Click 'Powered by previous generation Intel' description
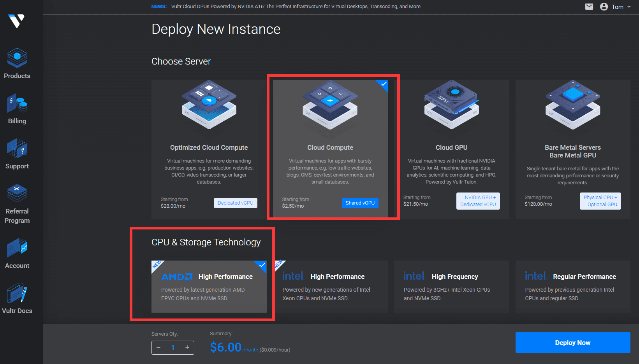Screen dimensions: 639x364 point(569,290)
